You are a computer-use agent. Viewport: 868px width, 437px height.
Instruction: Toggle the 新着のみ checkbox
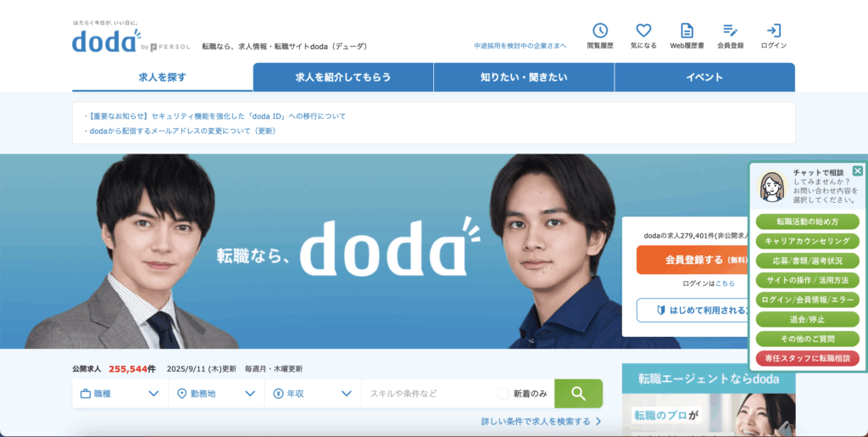point(503,394)
